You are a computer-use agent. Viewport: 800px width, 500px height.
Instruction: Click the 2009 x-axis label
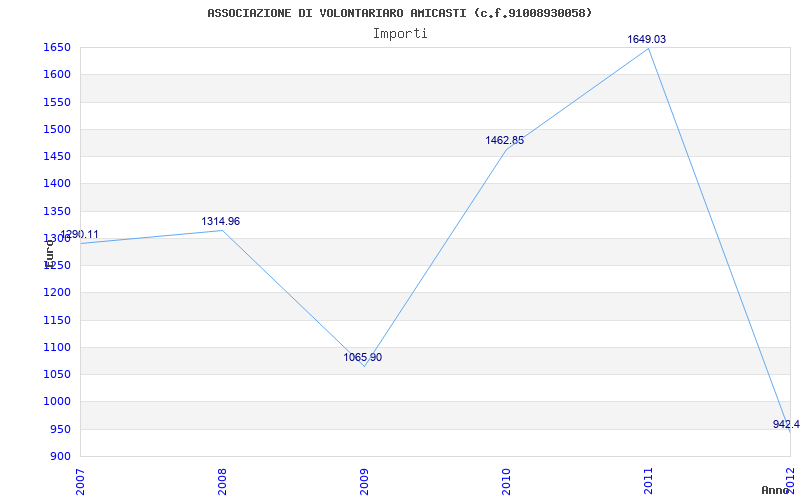click(364, 481)
